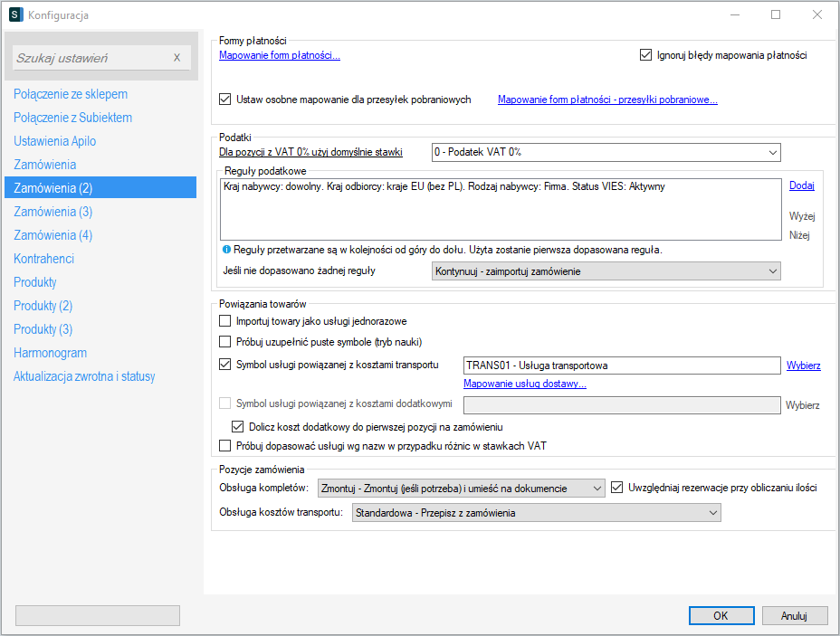The width and height of the screenshot is (840, 636).
Task: Switch to 'Połączenie ze sklepem' section
Action: tap(71, 94)
